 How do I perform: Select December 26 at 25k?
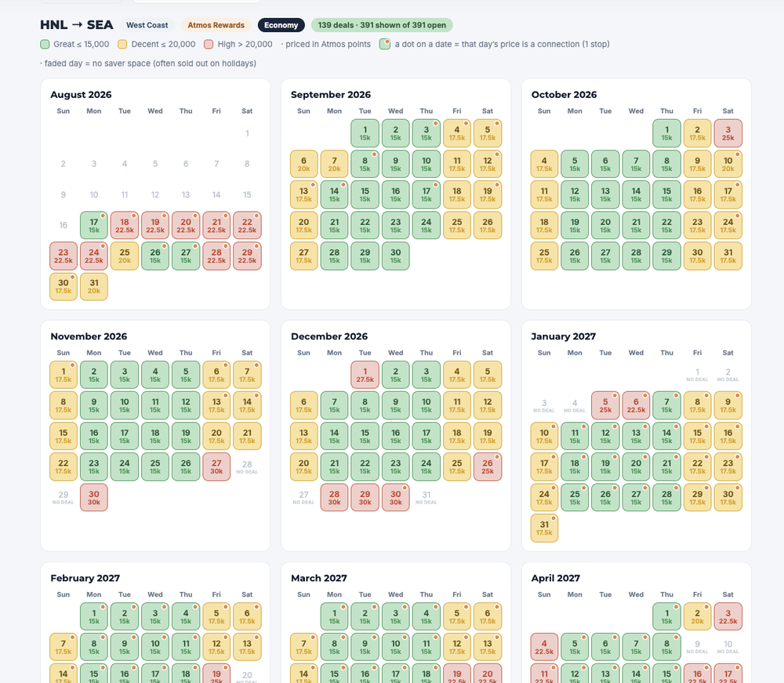488,467
